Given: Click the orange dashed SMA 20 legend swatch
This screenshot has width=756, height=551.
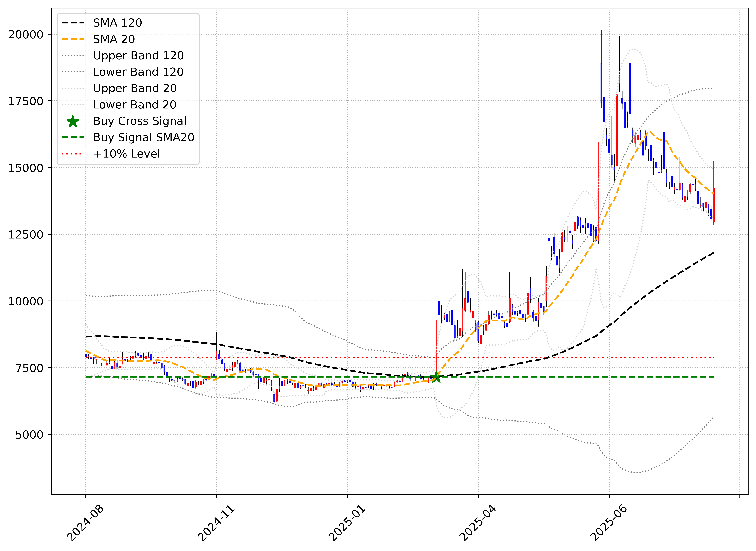Looking at the screenshot, I should coord(73,39).
